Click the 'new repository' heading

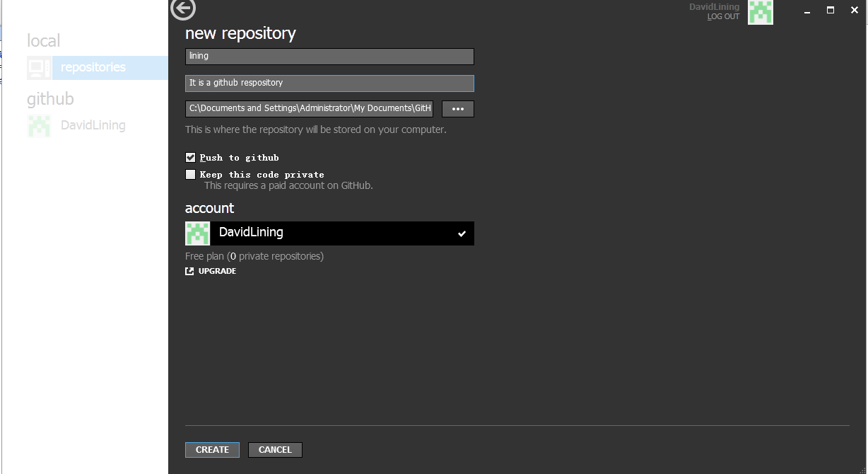[240, 33]
